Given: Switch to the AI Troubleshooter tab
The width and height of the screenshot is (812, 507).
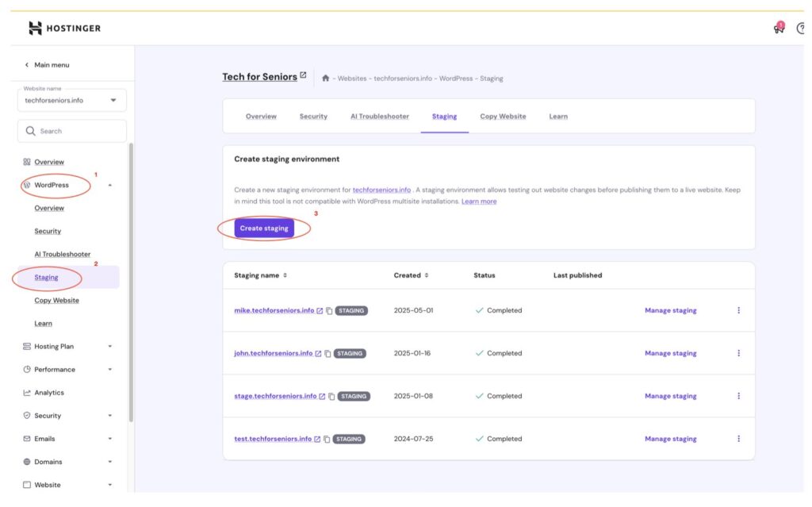Looking at the screenshot, I should [x=380, y=117].
